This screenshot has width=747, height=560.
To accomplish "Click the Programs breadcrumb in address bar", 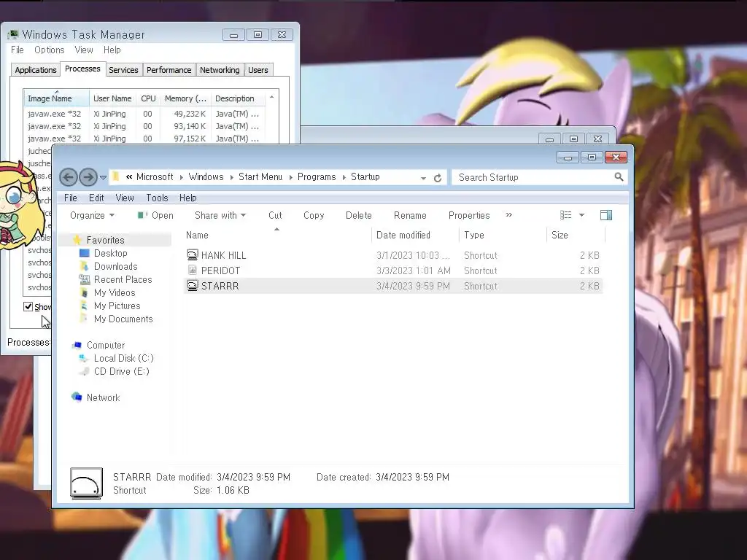I will (x=317, y=176).
